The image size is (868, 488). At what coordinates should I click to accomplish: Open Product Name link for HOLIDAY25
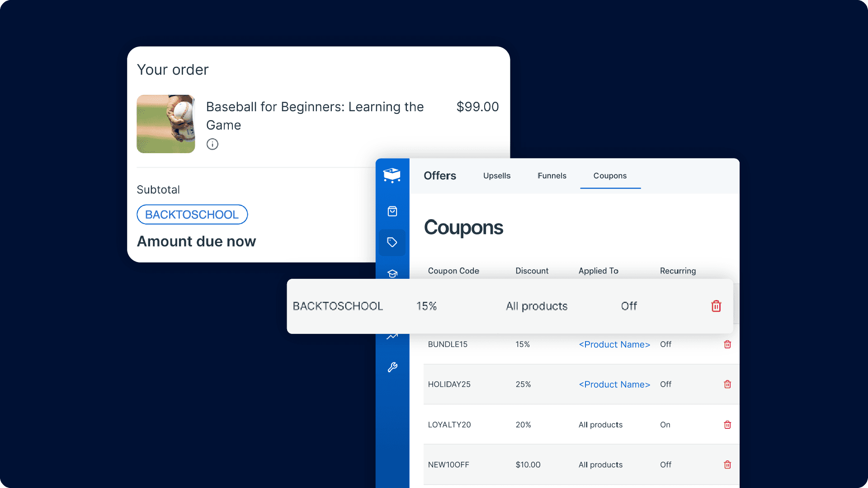point(614,385)
